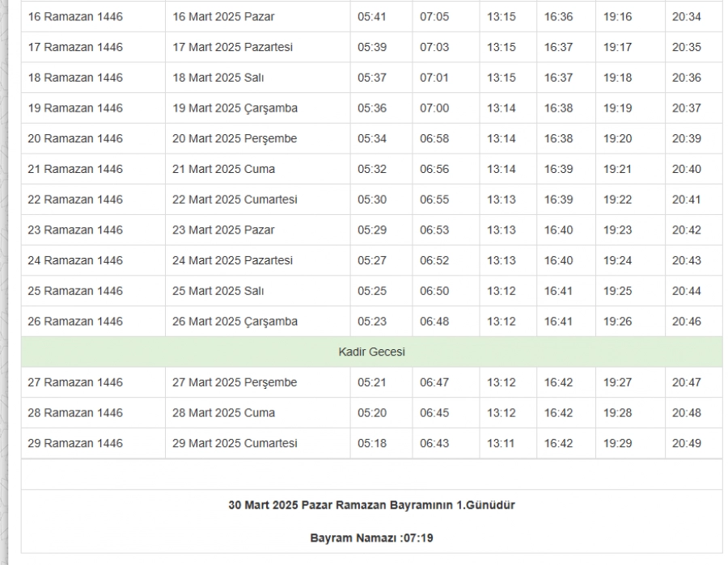
Task: Select the 20:49 time in the last row
Action: [686, 444]
